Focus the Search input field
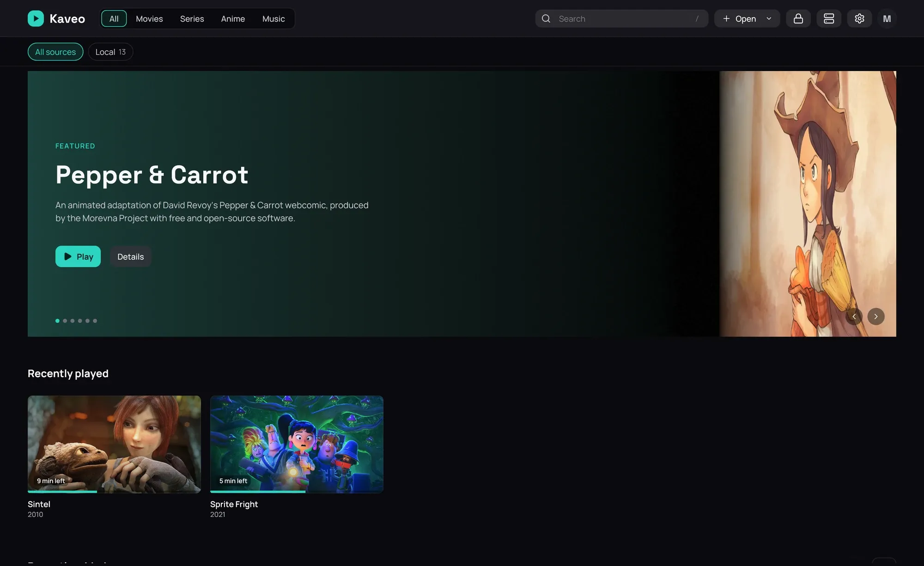 click(x=621, y=18)
